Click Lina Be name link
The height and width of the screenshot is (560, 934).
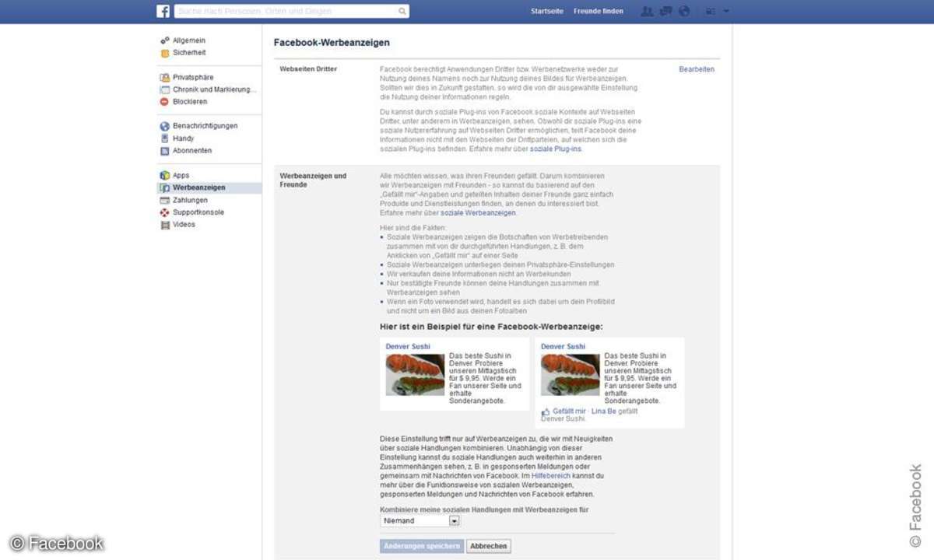pyautogui.click(x=604, y=411)
